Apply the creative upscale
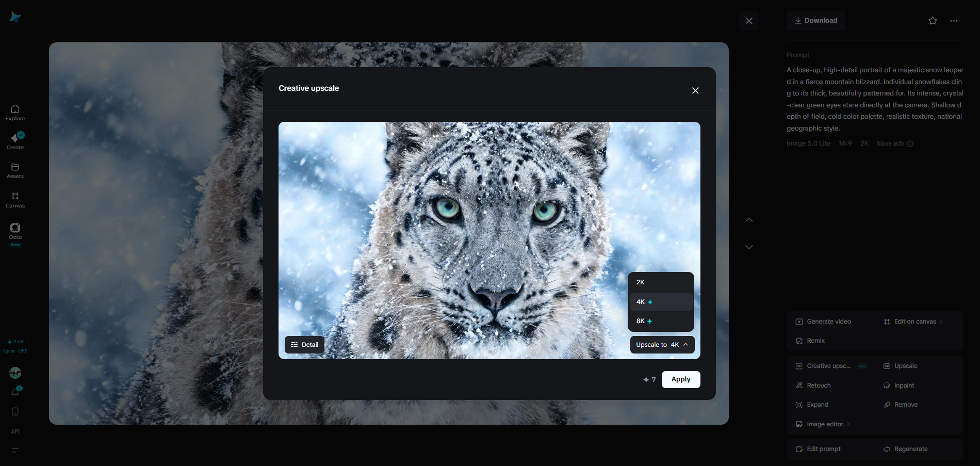The width and height of the screenshot is (980, 466). point(681,379)
